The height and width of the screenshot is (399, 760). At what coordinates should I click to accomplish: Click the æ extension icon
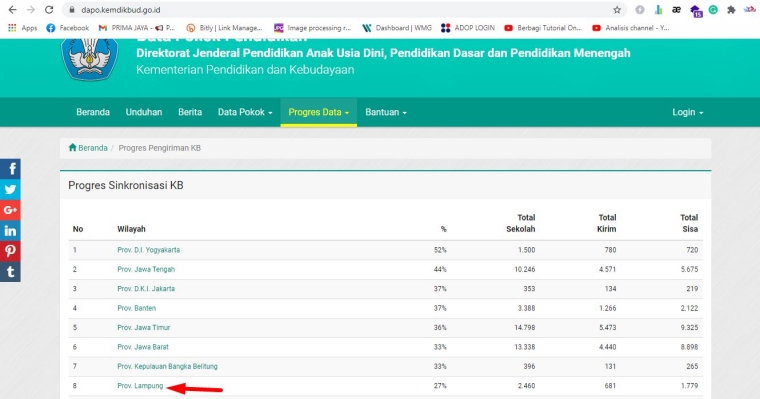676,10
